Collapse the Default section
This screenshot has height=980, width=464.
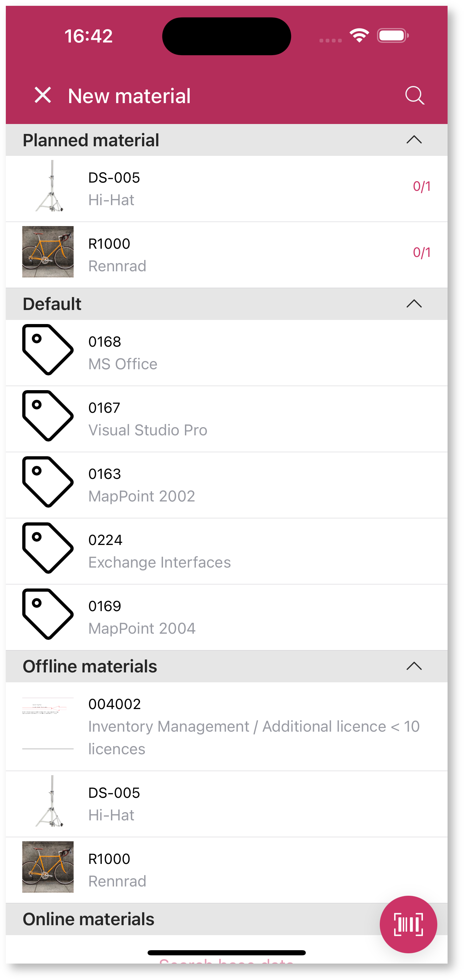(414, 303)
